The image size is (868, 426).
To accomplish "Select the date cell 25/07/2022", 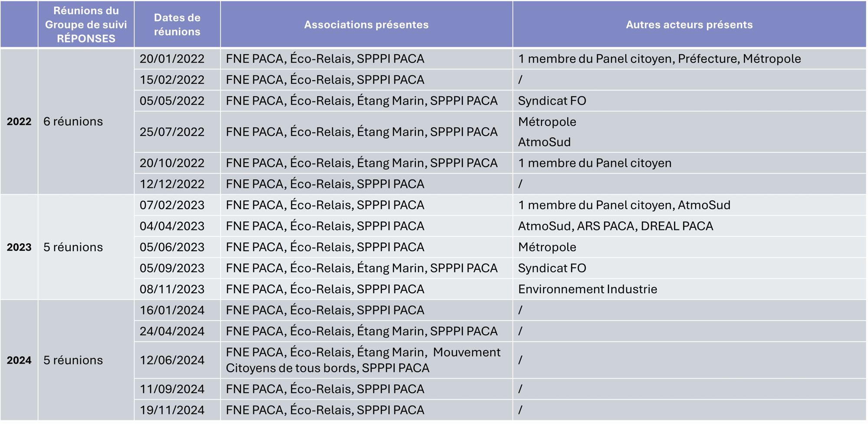I will [172, 132].
